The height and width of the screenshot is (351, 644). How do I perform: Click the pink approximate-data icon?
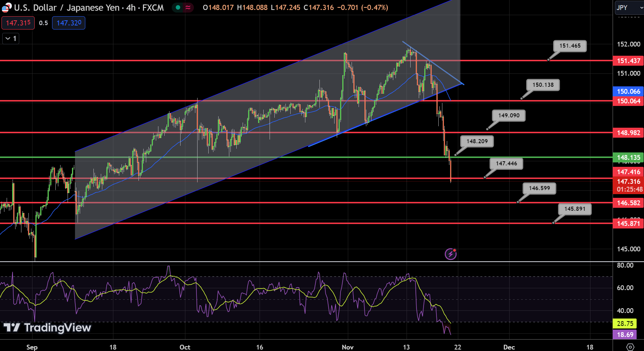188,7
